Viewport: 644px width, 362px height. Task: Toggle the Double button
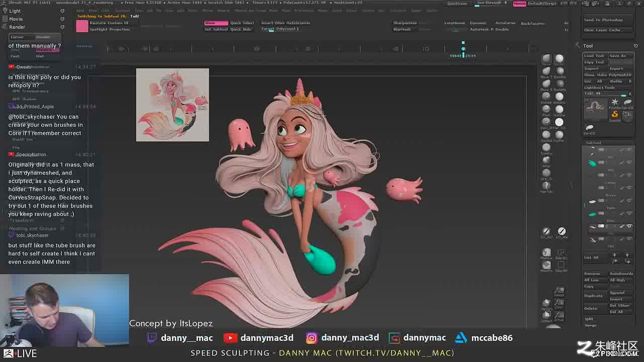pos(502,29)
